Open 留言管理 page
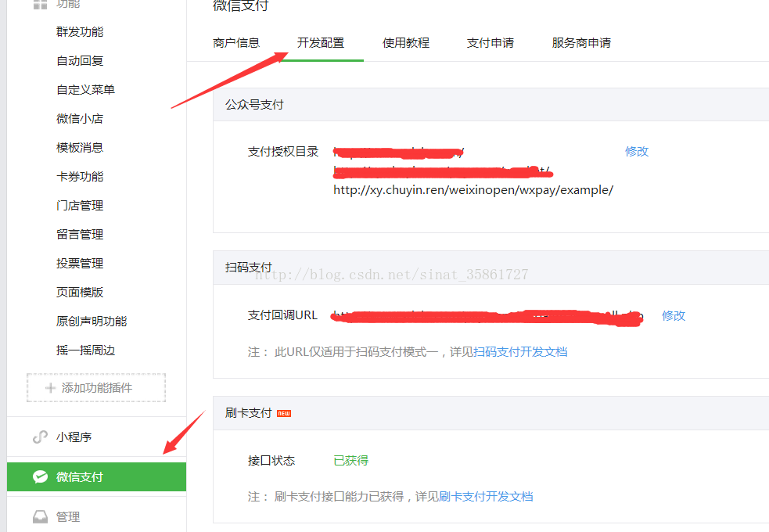The width and height of the screenshot is (769, 532). click(80, 235)
